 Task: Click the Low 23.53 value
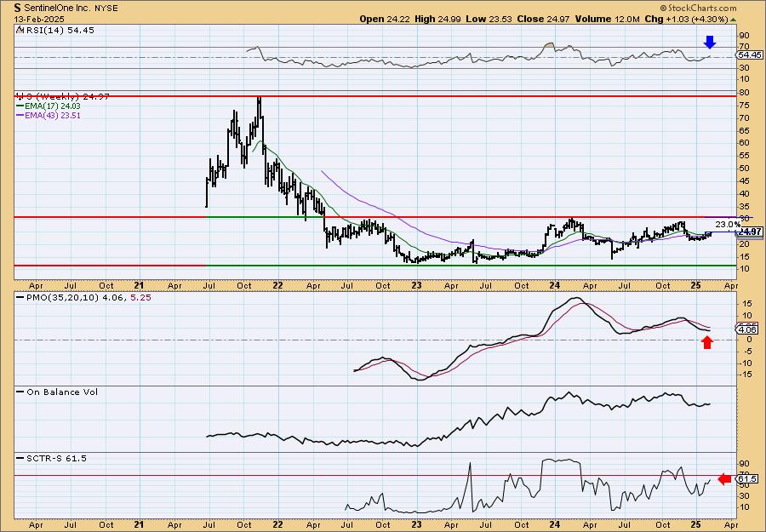pyautogui.click(x=489, y=19)
